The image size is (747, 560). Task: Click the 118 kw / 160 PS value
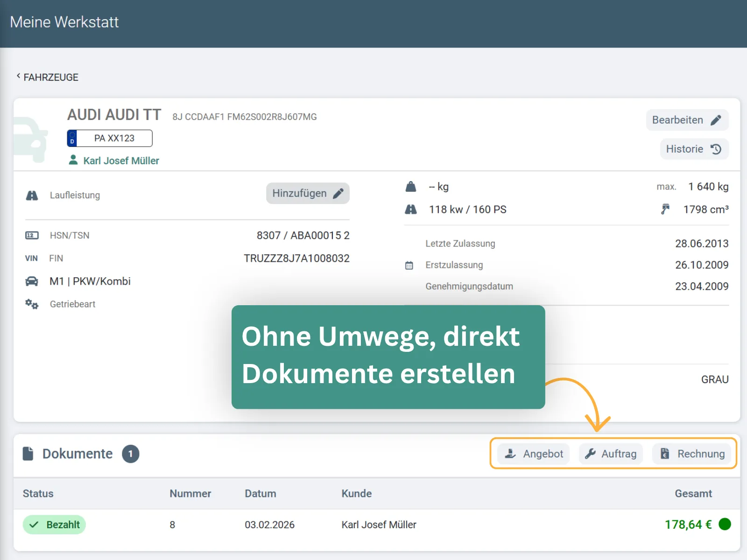coord(468,210)
